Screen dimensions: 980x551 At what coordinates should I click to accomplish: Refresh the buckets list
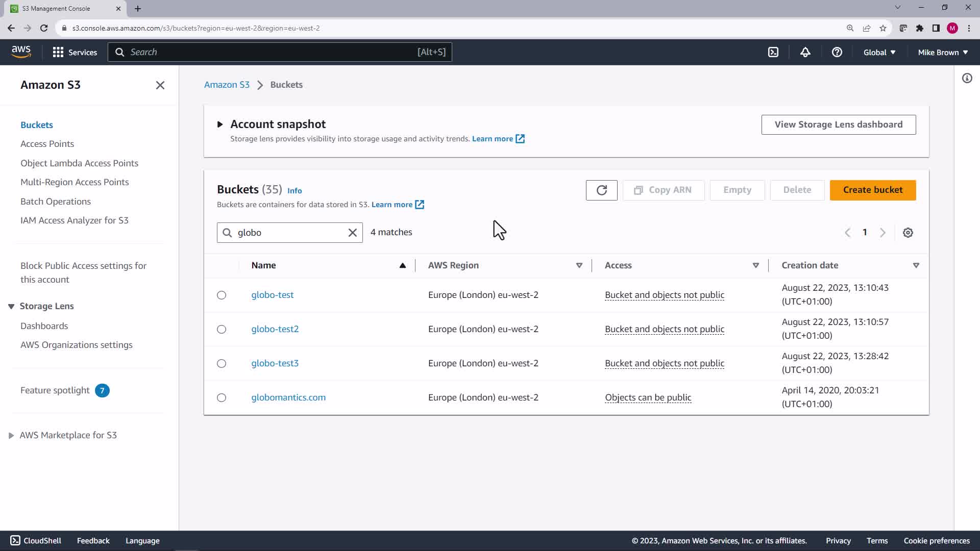tap(601, 190)
